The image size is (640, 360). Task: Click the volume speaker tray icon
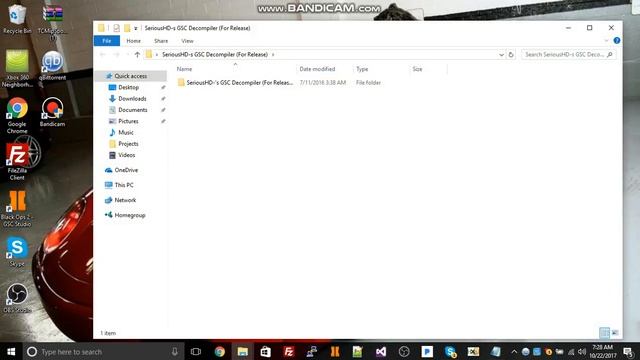[x=582, y=351]
